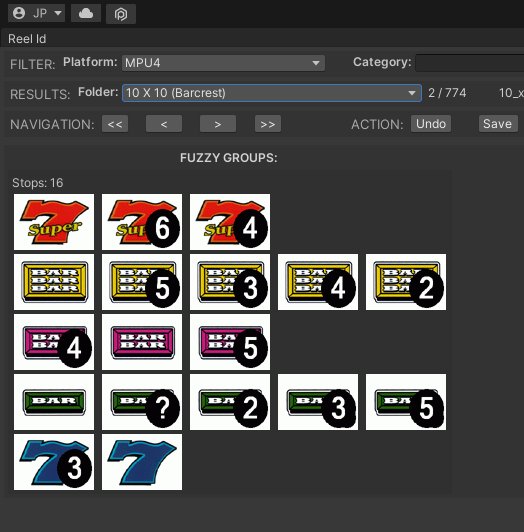Jump to last result with >> button
Screen dimensions: 524x532
point(268,124)
